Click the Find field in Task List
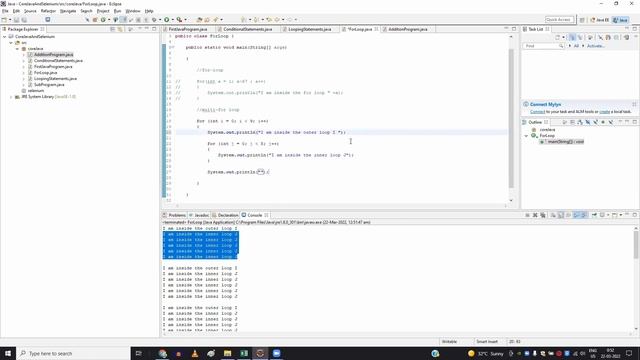640x360 pixels. (543, 46)
